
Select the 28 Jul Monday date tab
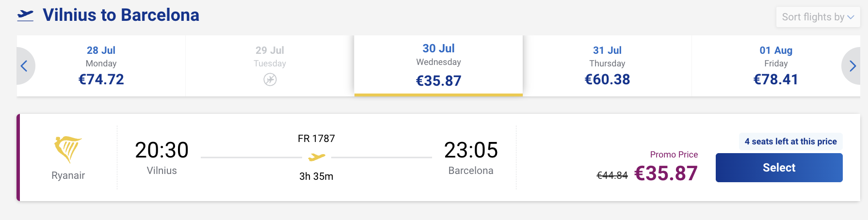(x=101, y=66)
